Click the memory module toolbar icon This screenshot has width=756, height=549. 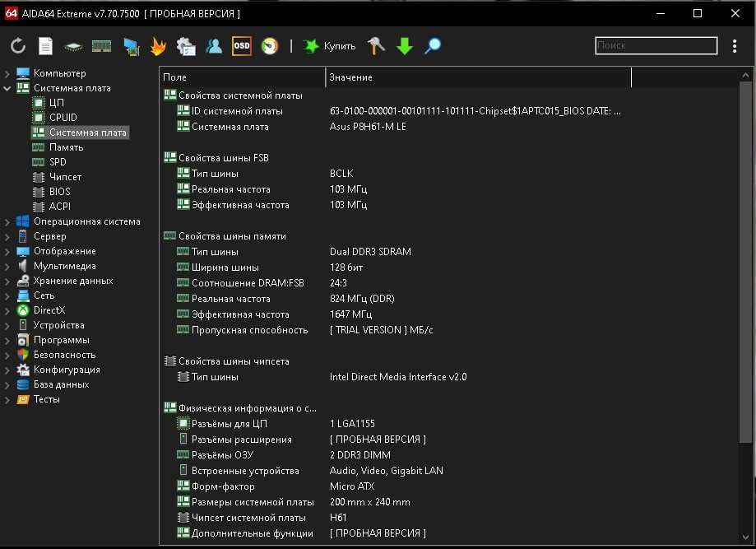(x=101, y=46)
